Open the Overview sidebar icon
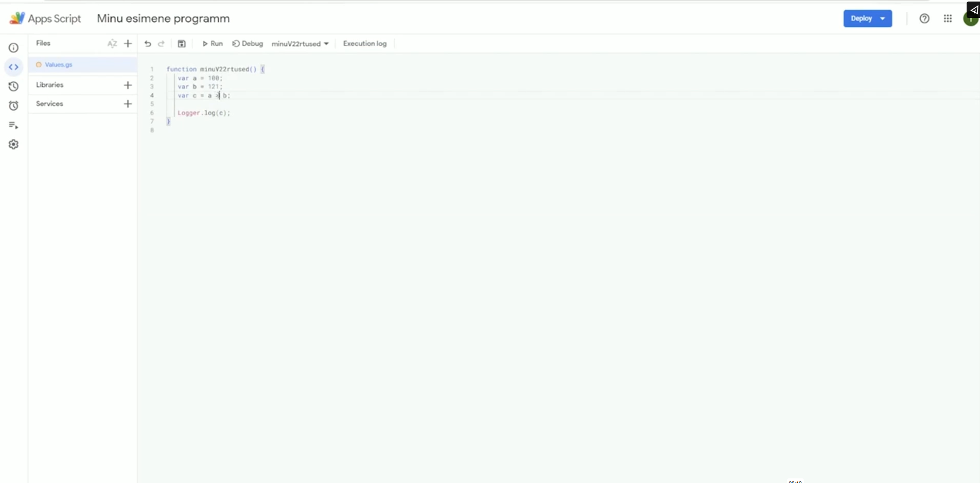The height and width of the screenshot is (483, 980). (13, 48)
